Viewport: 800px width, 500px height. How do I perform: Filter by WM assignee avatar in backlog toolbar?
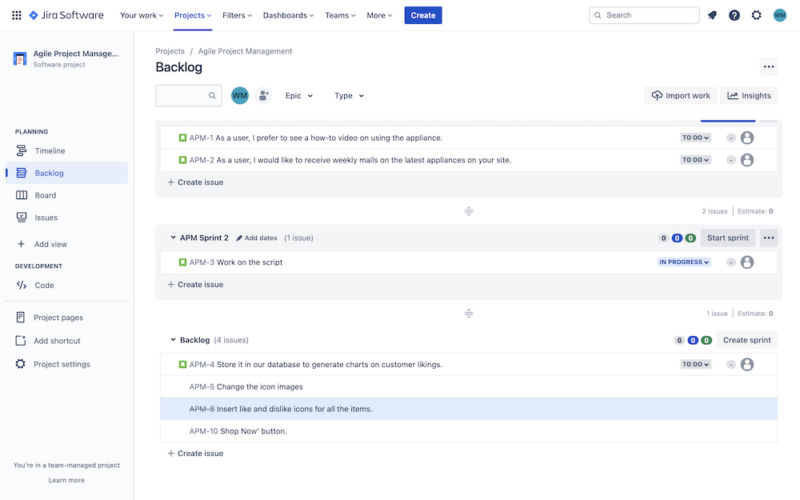click(x=240, y=95)
